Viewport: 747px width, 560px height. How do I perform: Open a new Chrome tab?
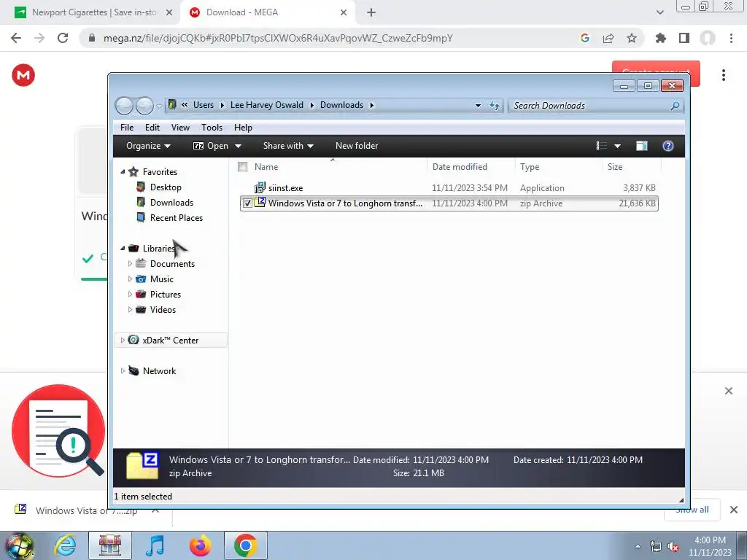pos(371,12)
